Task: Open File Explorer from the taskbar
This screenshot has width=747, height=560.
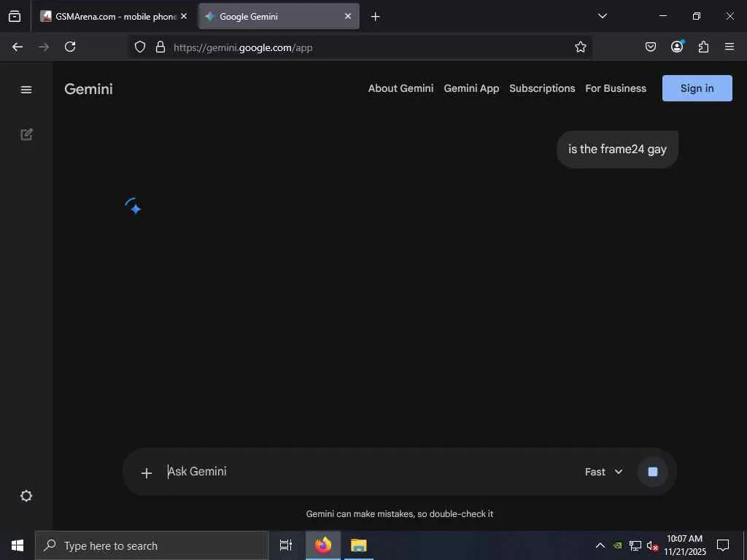Action: tap(359, 545)
